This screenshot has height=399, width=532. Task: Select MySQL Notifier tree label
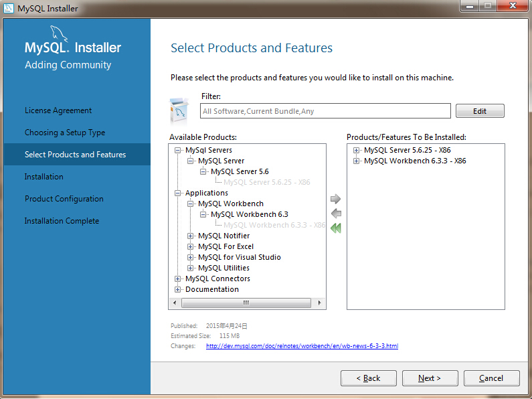224,236
